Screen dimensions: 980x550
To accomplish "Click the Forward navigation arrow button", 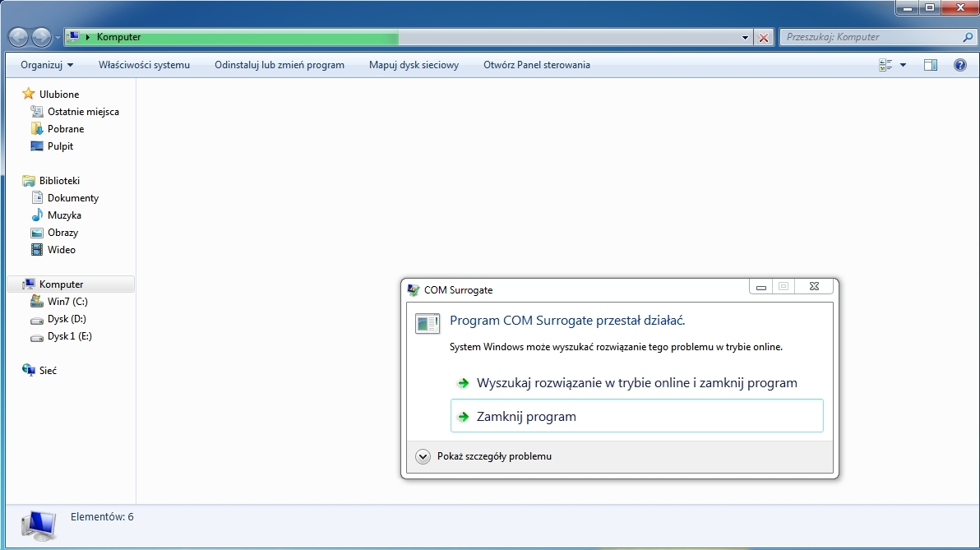I will (x=41, y=38).
